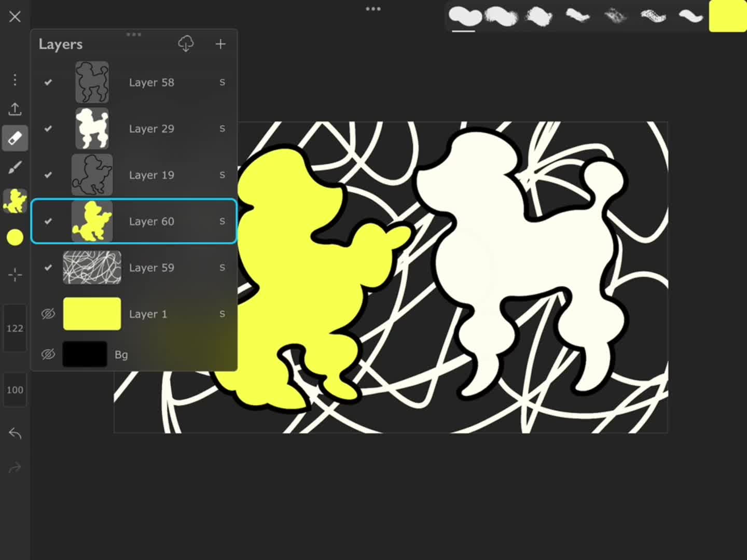The width and height of the screenshot is (747, 560).
Task: Select the seventh smooth wave brush preset
Action: [690, 17]
